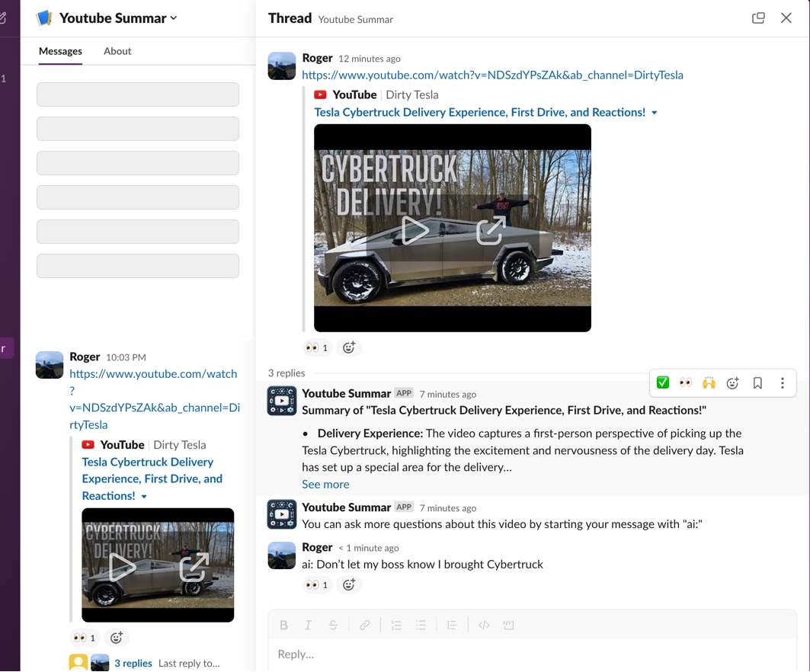Apply inline code formatting in the reply box
The image size is (810, 672).
pos(484,625)
